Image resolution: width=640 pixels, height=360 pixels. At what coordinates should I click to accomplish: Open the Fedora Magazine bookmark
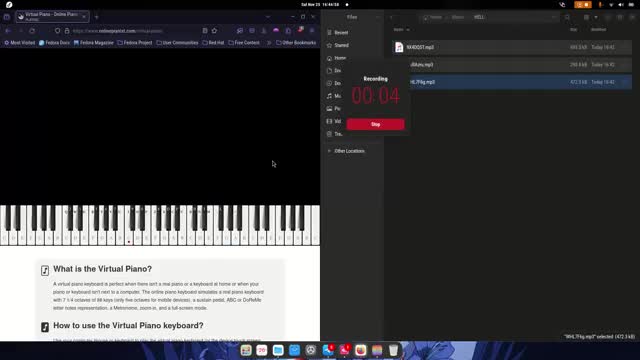tap(93, 42)
